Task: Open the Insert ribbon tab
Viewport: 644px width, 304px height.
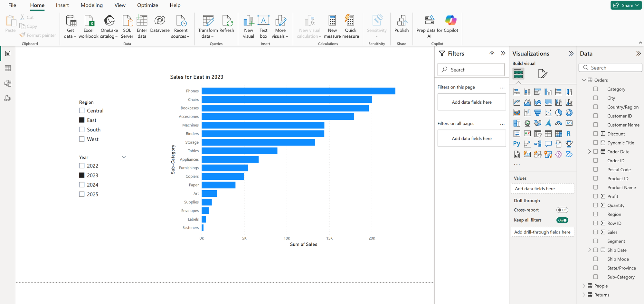Action: click(62, 5)
